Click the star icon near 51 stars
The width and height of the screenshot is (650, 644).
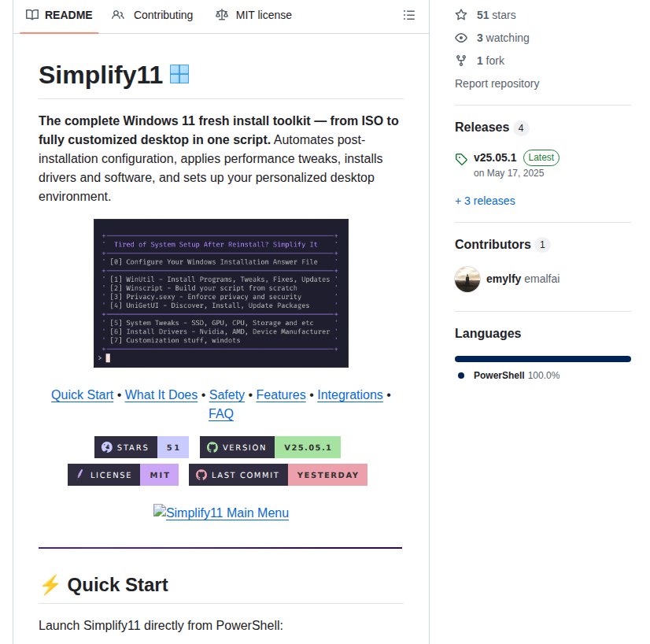tap(462, 14)
